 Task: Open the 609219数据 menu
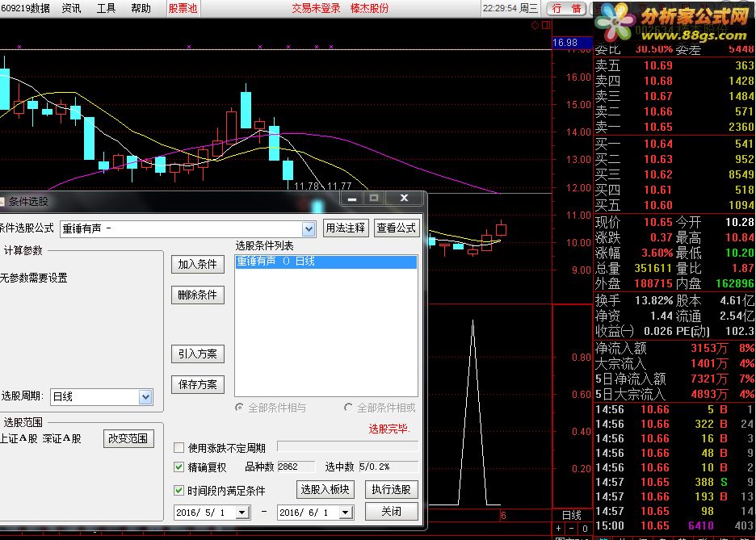pos(26,8)
